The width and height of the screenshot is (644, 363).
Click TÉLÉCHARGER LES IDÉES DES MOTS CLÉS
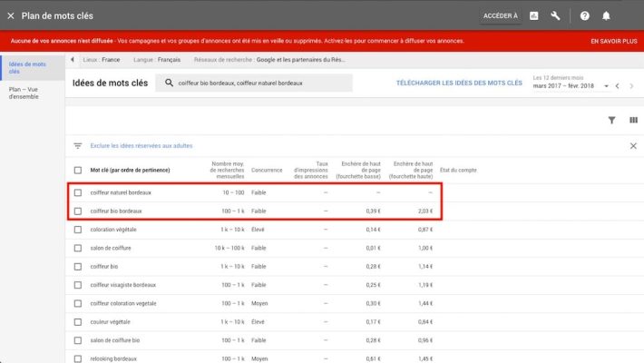[459, 83]
